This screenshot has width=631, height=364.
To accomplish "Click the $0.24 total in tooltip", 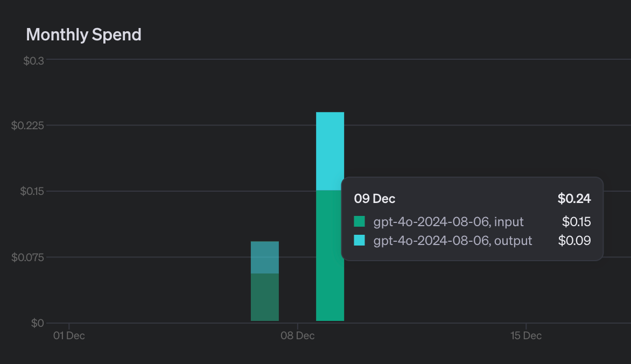I will tap(574, 199).
